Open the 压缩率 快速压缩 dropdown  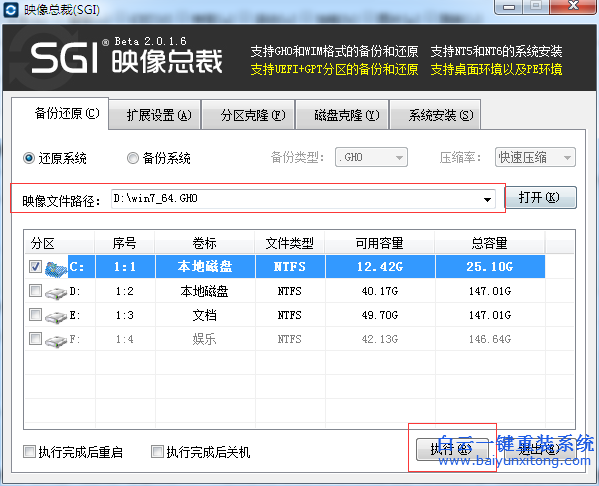point(535,157)
